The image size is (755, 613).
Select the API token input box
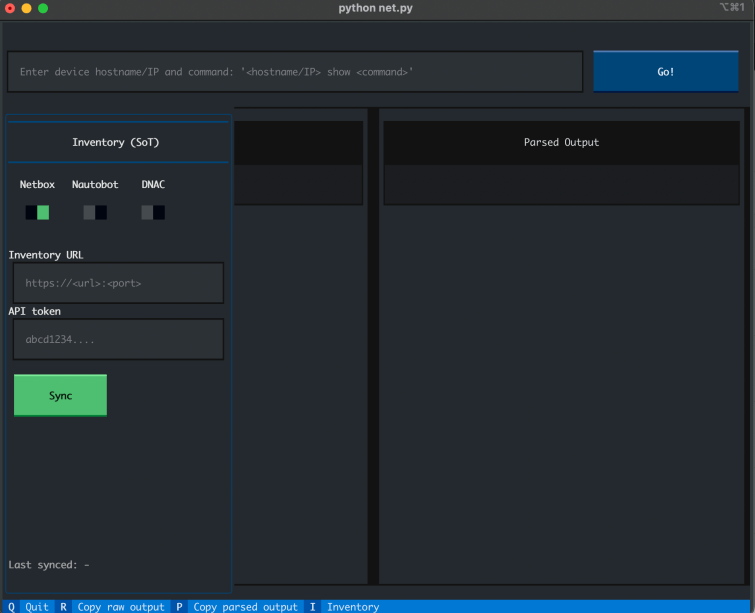coord(116,339)
